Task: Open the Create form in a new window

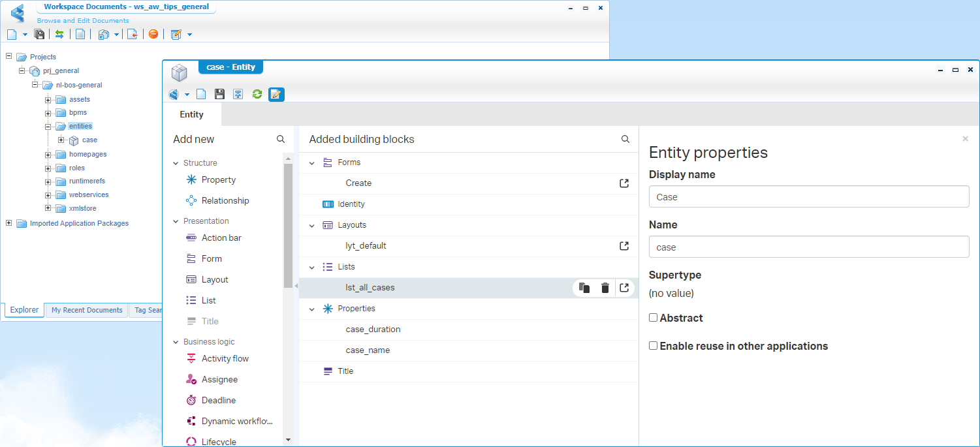Action: click(x=624, y=183)
